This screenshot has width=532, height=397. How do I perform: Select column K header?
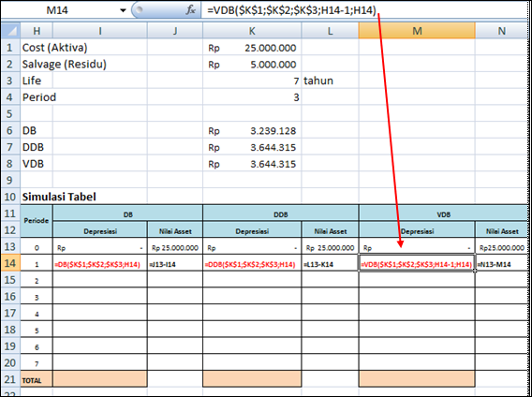(x=252, y=31)
